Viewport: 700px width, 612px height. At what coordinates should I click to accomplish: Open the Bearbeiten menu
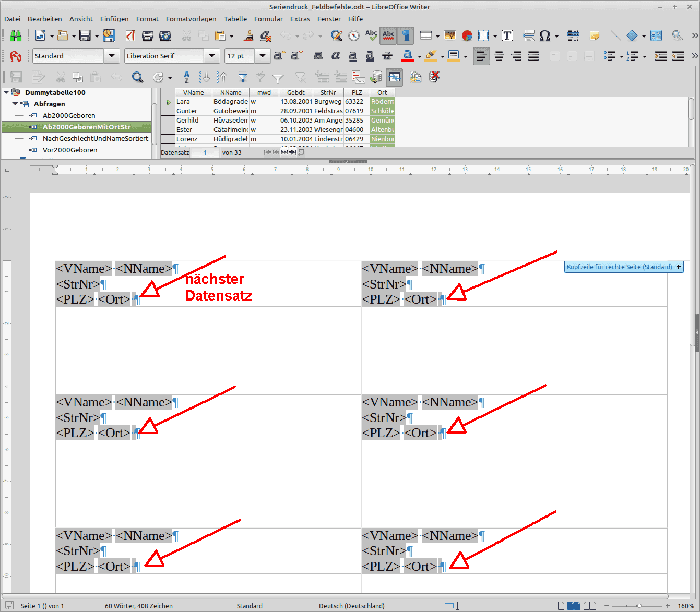(44, 19)
